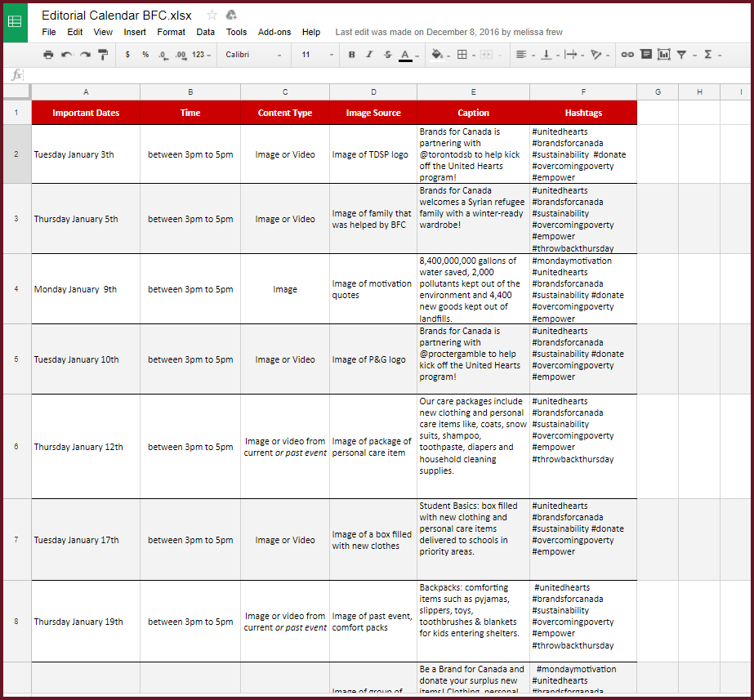The image size is (754, 700).
Task: Decrease decimal places
Action: 163,56
